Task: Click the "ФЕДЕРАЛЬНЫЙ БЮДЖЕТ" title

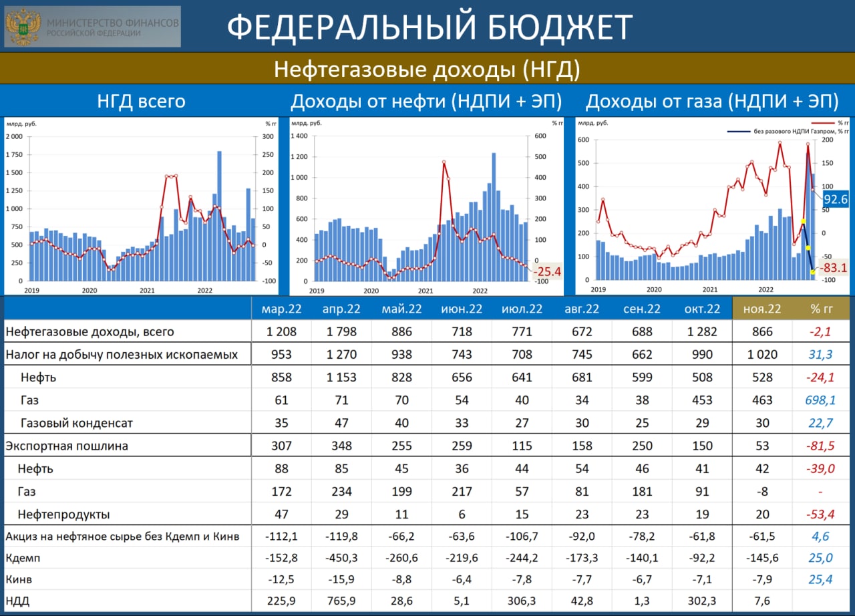Action: [x=429, y=28]
